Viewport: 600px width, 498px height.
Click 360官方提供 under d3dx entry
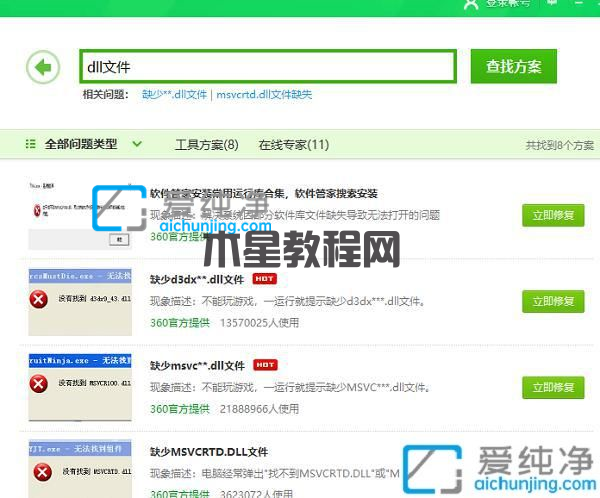[180, 323]
